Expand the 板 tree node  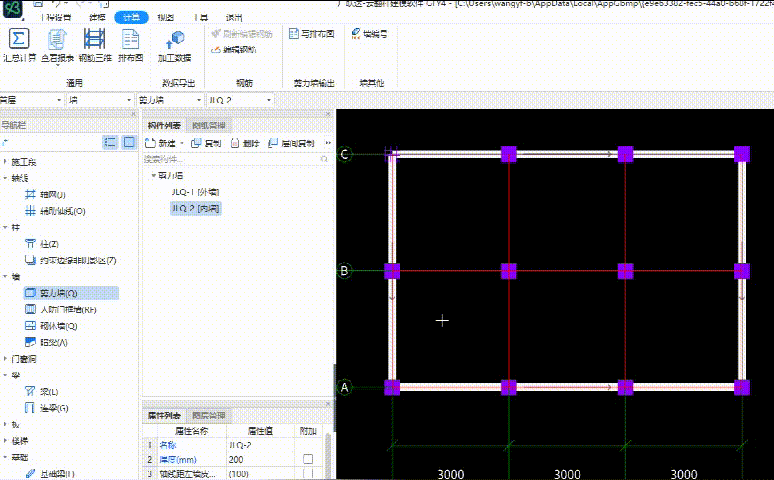pyautogui.click(x=5, y=424)
